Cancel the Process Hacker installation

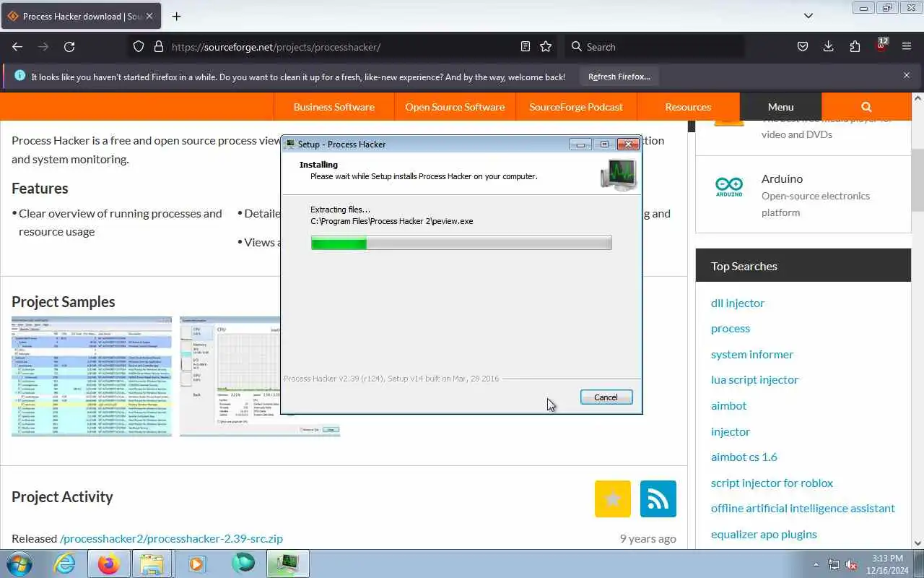click(x=606, y=397)
